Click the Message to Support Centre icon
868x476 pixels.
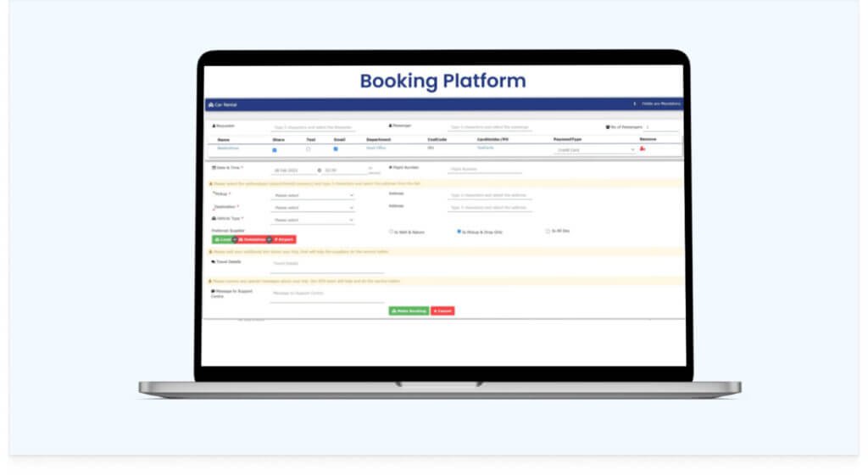(213, 291)
